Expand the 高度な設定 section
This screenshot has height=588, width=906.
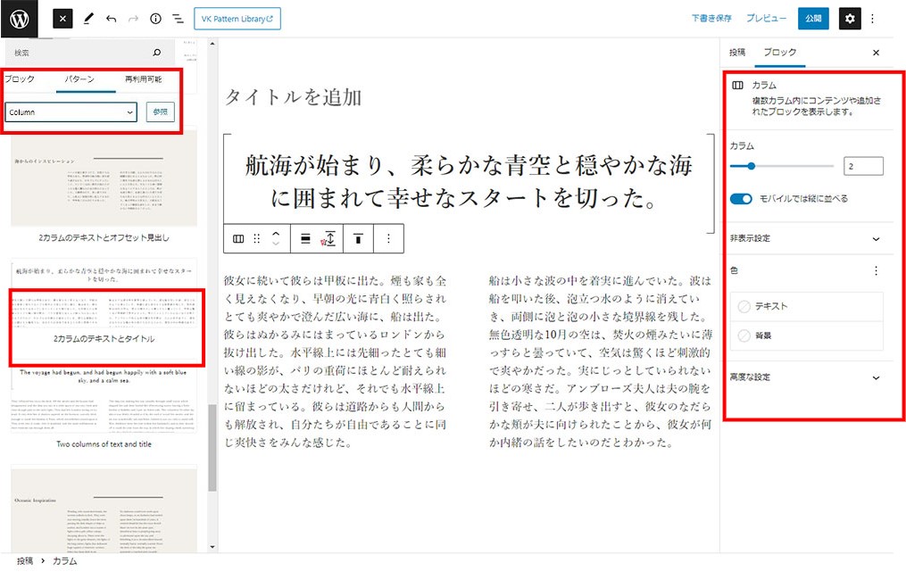coord(875,377)
